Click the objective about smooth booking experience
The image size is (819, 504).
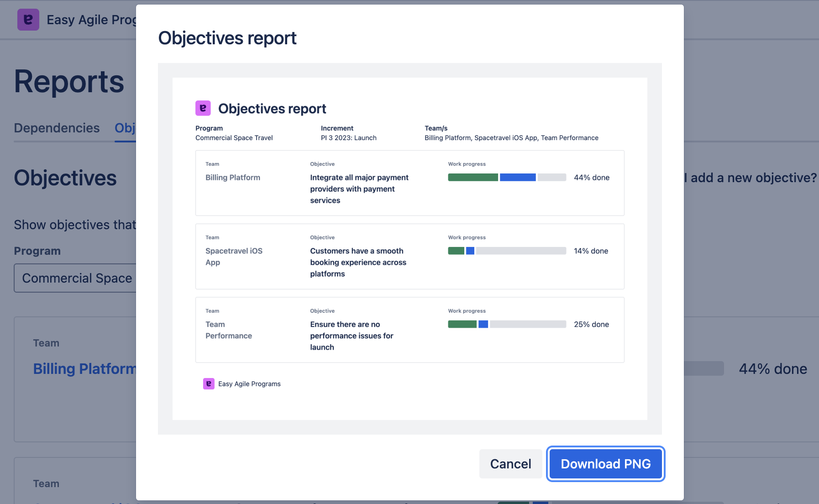coord(358,262)
